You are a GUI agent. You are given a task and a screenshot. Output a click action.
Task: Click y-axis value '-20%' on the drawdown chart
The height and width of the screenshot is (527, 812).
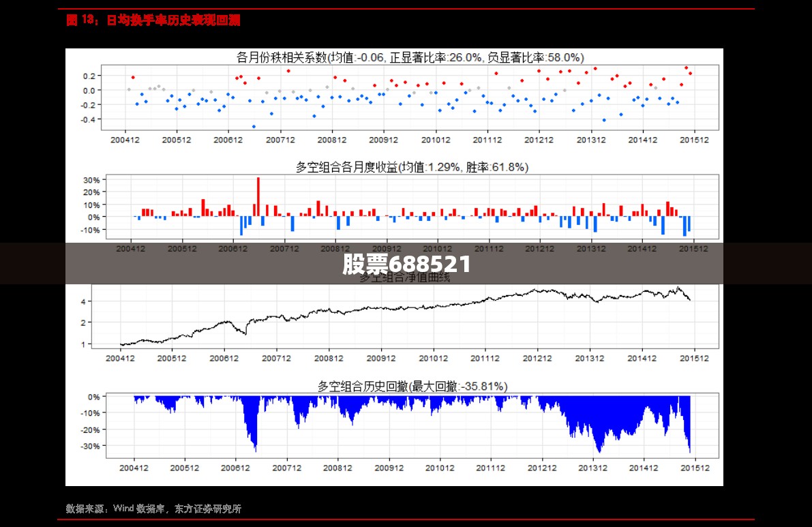tap(90, 430)
